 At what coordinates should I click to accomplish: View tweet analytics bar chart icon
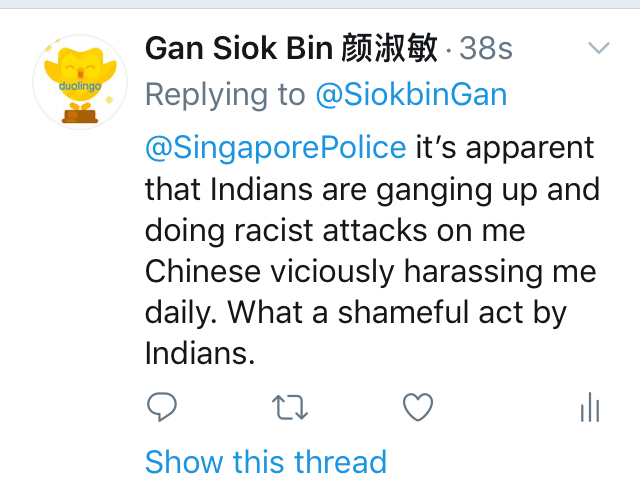[x=590, y=407]
